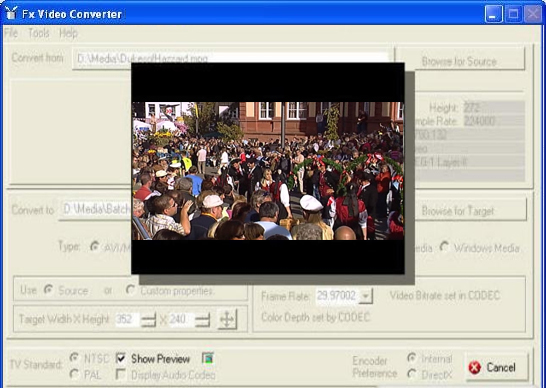Viewport: 546px width, 388px height.
Task: Choose Use Source properties option
Action: [x=49, y=289]
